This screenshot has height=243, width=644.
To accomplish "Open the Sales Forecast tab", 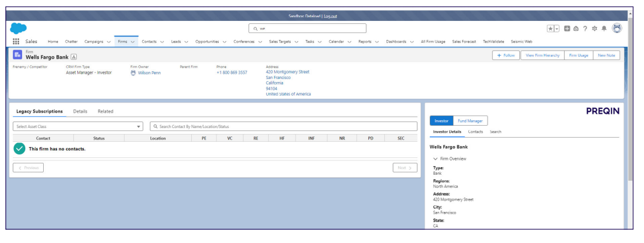I will 464,42.
